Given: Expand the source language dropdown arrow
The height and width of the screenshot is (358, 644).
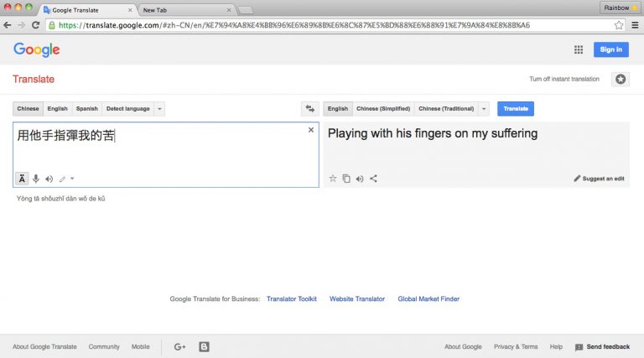Looking at the screenshot, I should [160, 109].
